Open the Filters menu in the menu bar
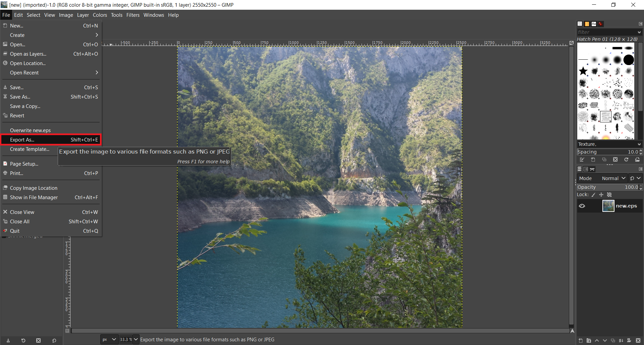The width and height of the screenshot is (644, 345). 133,15
